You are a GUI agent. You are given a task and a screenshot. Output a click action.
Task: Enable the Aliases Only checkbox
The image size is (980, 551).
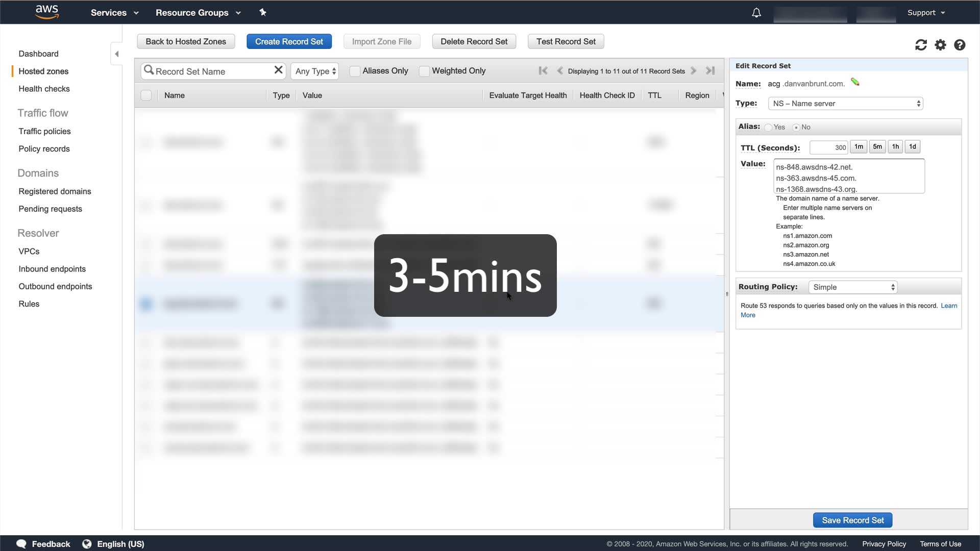(355, 71)
